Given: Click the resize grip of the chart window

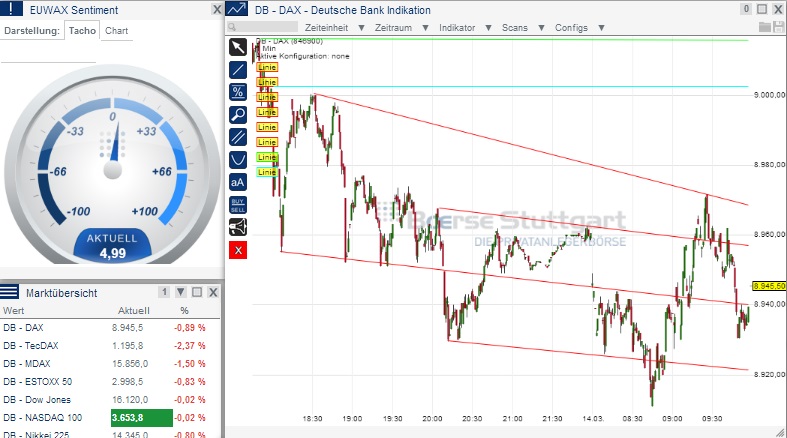Looking at the screenshot, I should pyautogui.click(x=780, y=432).
